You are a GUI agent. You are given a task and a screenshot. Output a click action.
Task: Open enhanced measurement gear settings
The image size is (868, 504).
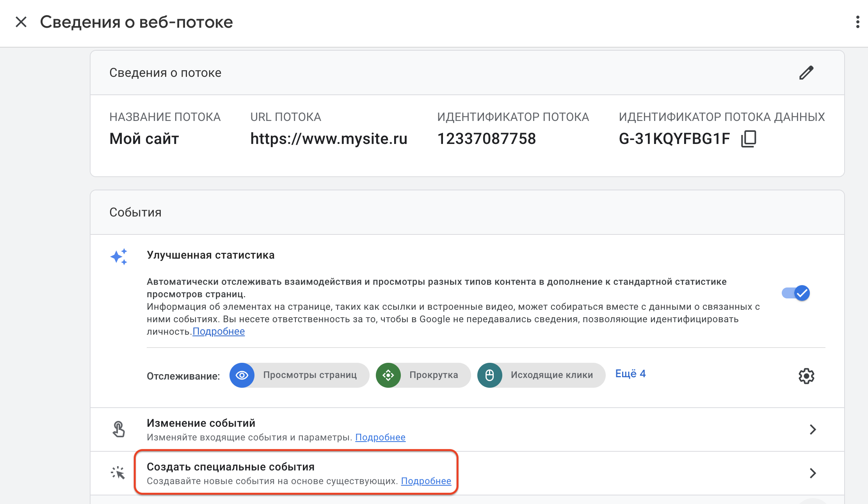point(806,376)
